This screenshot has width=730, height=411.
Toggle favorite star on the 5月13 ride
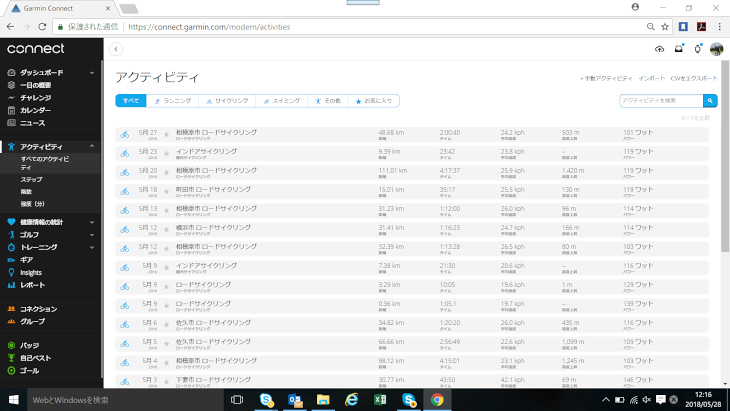[x=166, y=211]
